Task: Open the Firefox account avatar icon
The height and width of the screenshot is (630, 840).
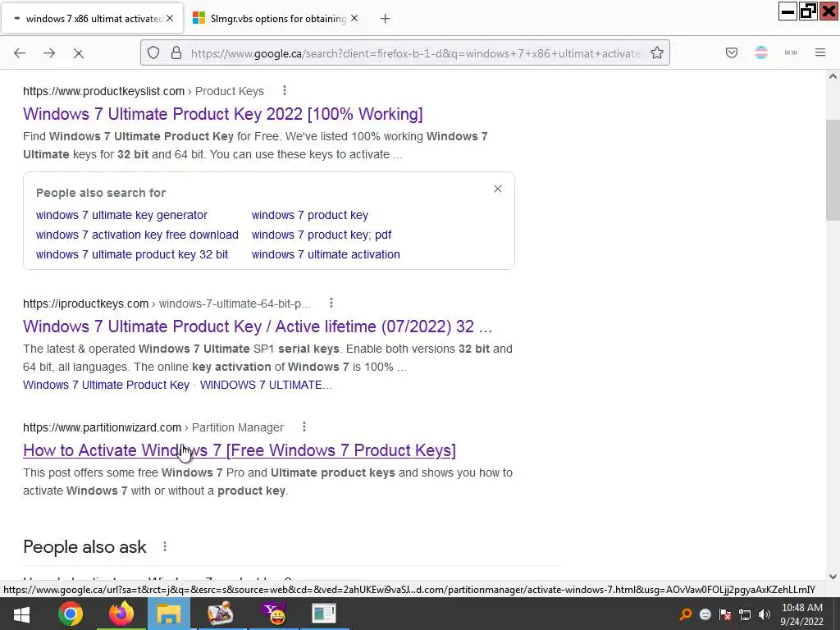Action: pyautogui.click(x=761, y=53)
